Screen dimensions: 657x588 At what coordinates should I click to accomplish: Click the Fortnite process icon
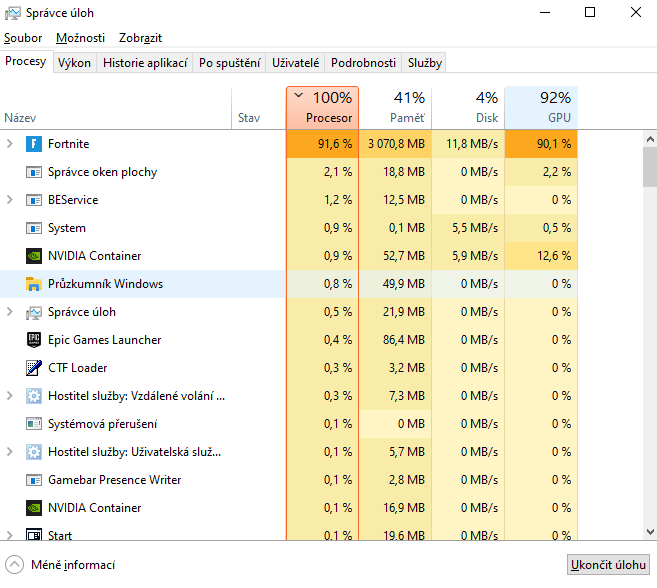click(x=33, y=144)
